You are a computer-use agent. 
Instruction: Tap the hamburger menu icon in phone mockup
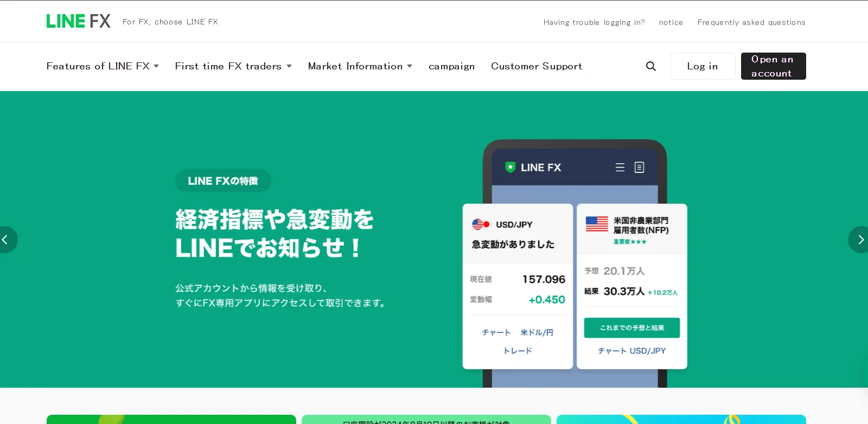click(620, 168)
